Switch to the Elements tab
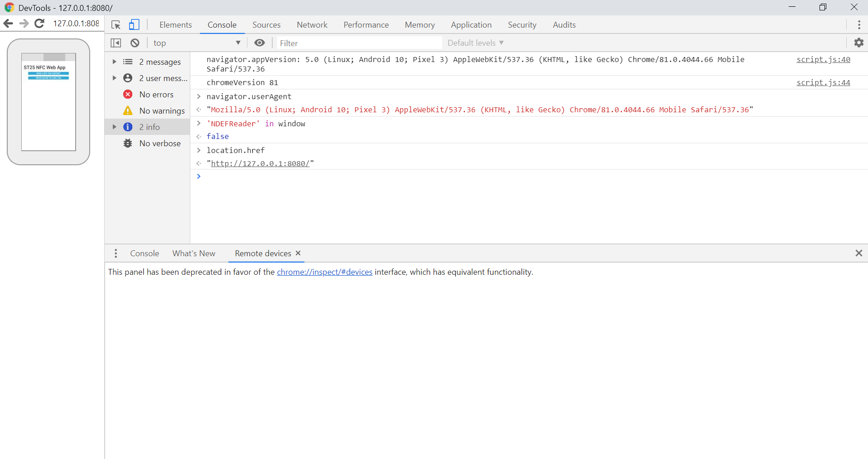 coord(176,25)
